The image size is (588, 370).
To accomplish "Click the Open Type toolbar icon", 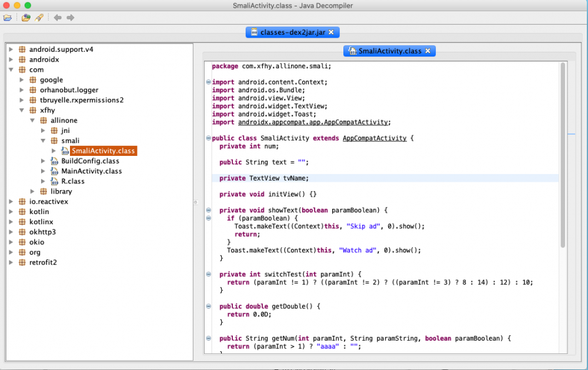I will click(x=26, y=18).
